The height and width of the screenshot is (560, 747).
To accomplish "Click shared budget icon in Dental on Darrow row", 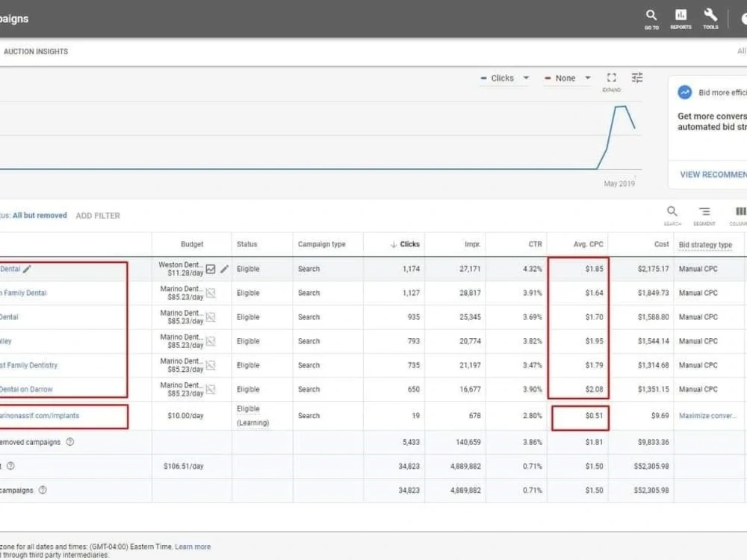I will [x=211, y=390].
